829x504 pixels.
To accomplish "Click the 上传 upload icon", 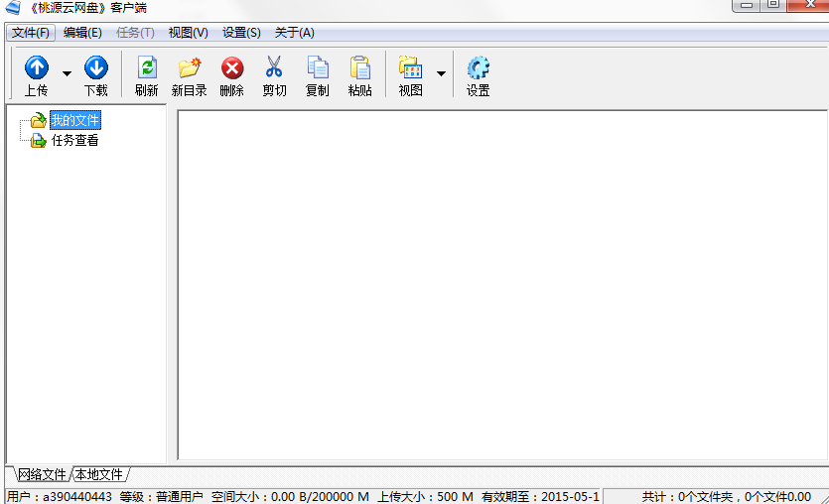I will (37, 67).
